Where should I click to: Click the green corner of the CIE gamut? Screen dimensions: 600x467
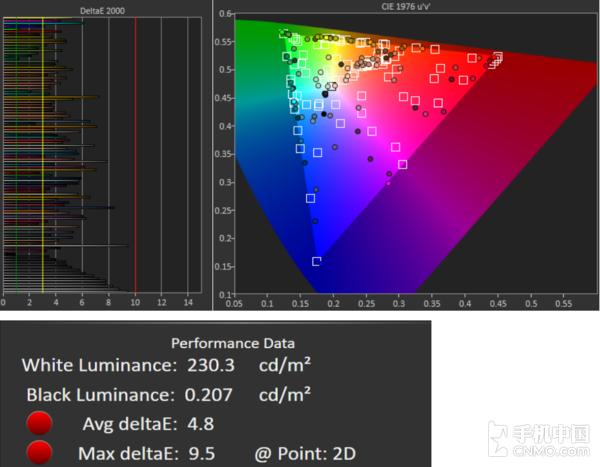point(240,22)
